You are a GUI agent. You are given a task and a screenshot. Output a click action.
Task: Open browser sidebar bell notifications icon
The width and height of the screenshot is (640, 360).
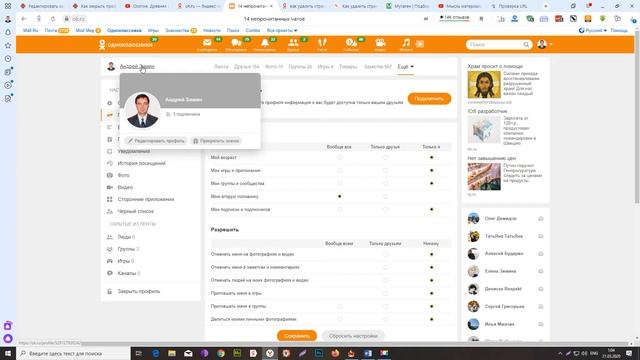click(8, 32)
